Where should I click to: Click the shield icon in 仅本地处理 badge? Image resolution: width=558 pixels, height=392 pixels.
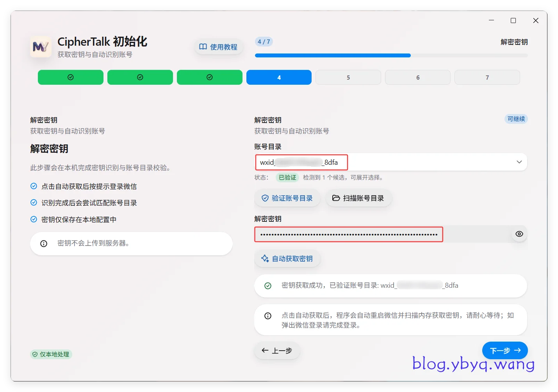pos(35,354)
